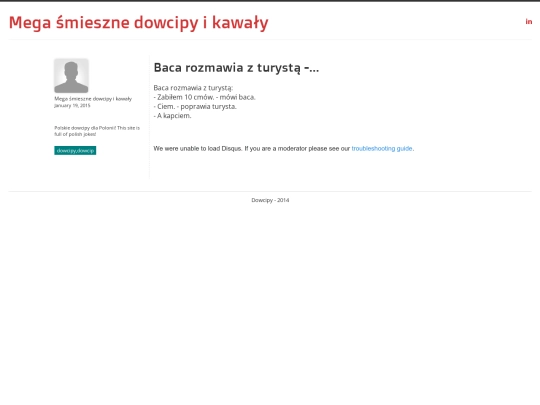Click the line "- Zabiłem 10 cmów. - mówi baca."
540x405 pixels.
pos(205,97)
